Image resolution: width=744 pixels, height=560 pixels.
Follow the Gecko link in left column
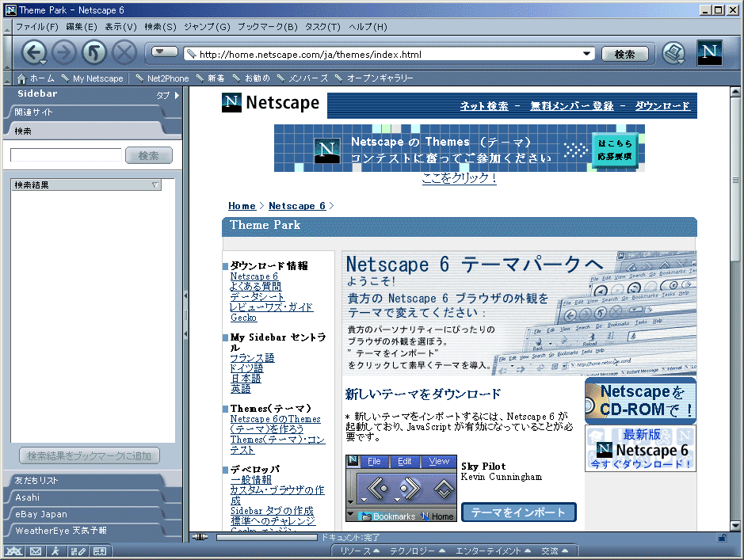(243, 318)
